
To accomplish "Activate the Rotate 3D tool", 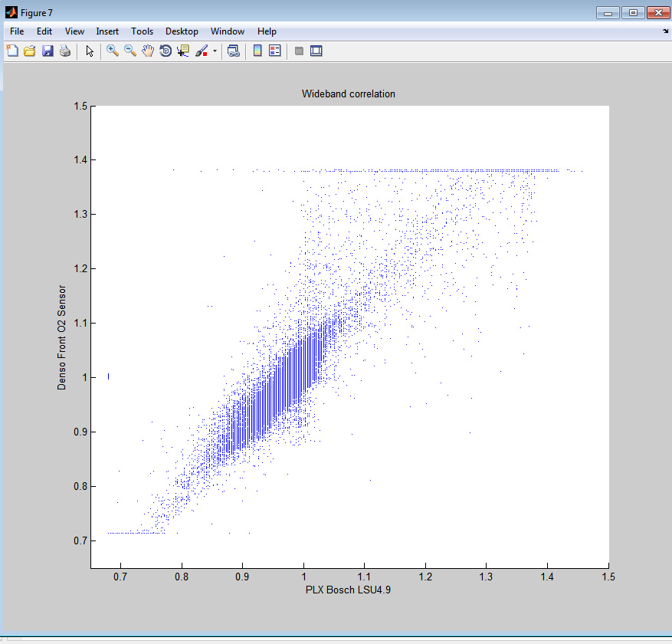I will [165, 51].
